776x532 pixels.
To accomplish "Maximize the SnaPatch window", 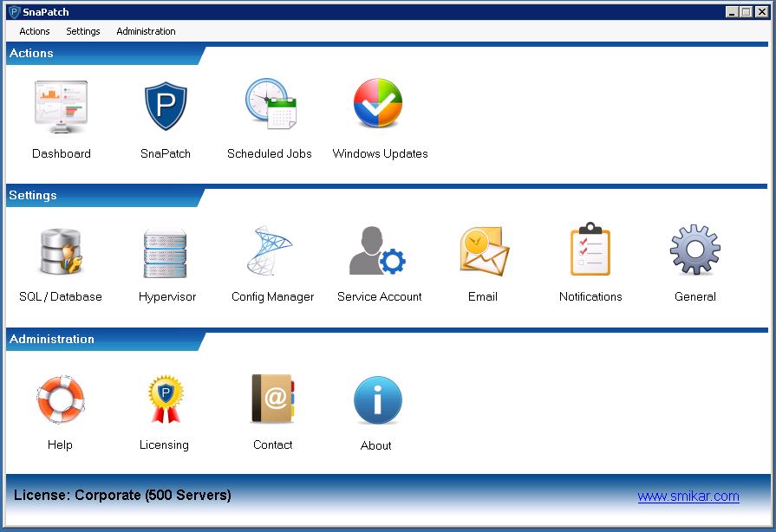I will [x=747, y=12].
